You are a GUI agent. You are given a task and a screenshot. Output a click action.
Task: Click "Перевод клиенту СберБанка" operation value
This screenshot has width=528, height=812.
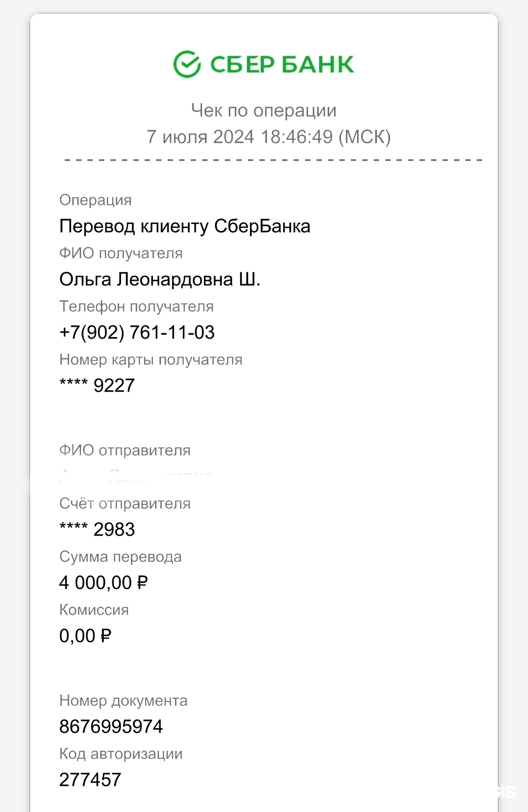click(184, 226)
